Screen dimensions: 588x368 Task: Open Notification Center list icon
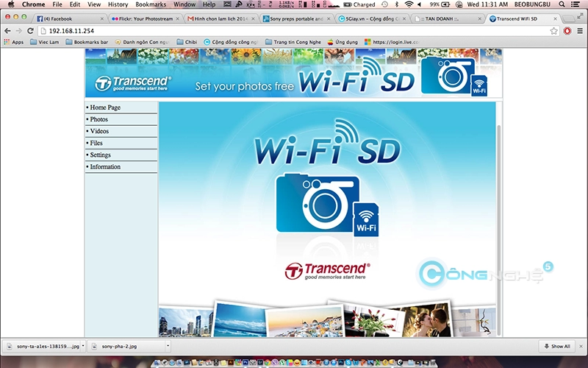[575, 4]
